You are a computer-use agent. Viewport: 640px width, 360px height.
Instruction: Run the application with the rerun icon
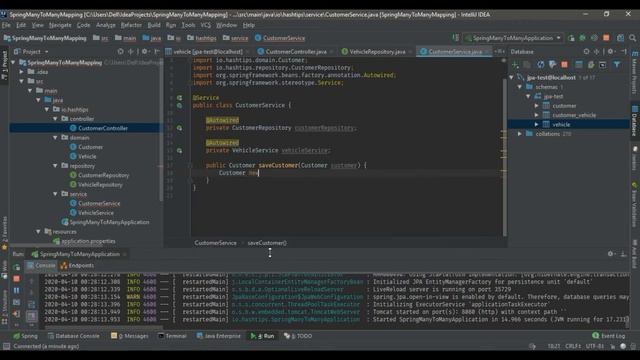pos(571,38)
